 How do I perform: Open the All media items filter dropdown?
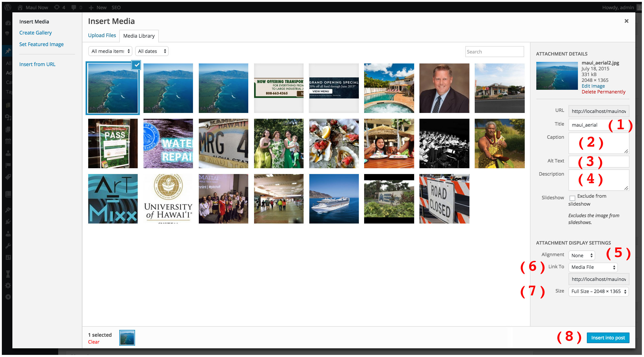pyautogui.click(x=110, y=51)
